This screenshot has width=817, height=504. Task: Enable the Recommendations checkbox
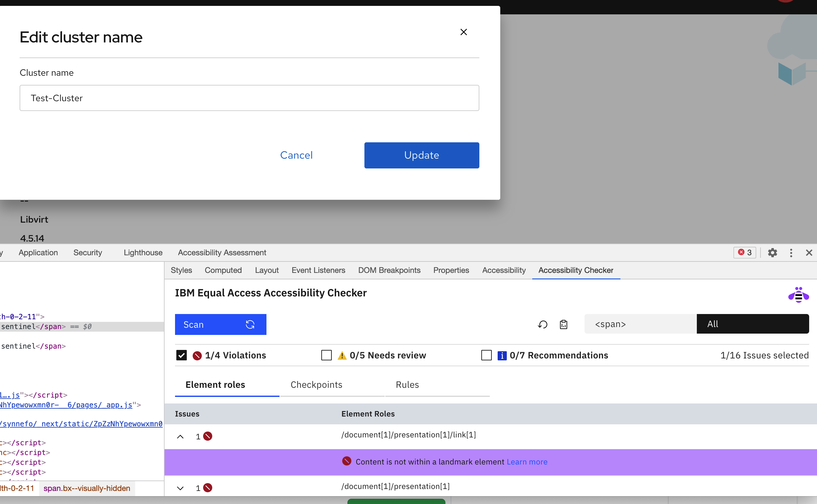[x=487, y=355]
